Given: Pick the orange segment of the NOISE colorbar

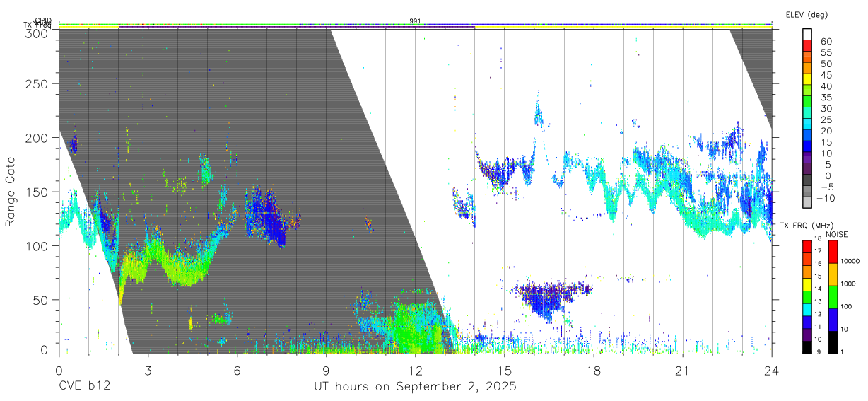Looking at the screenshot, I should [832, 274].
